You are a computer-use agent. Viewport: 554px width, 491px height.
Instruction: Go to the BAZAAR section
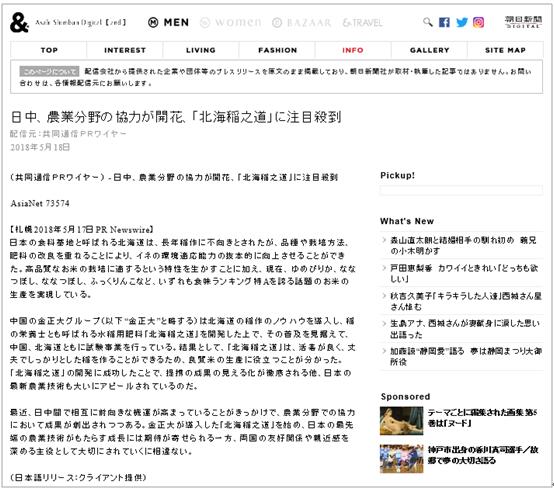[x=302, y=23]
